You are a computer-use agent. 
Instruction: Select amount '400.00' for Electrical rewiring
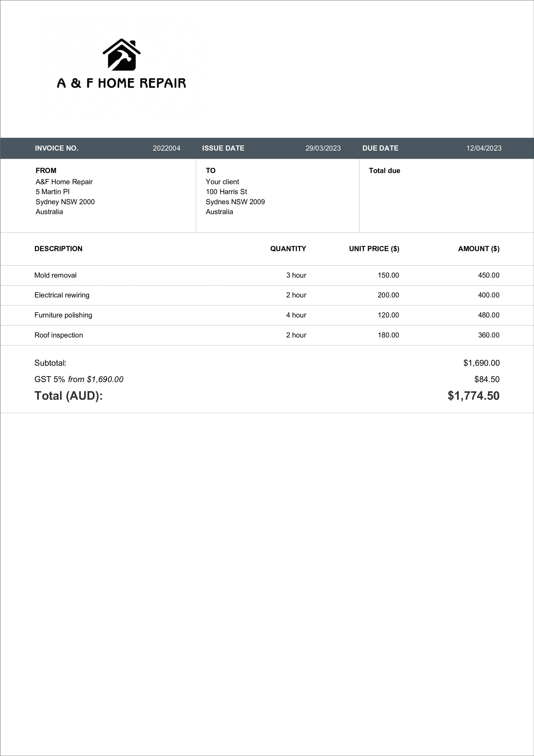coord(489,295)
